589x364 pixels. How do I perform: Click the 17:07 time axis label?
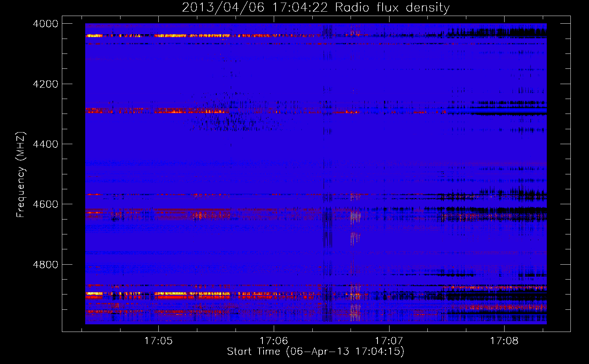[389, 341]
